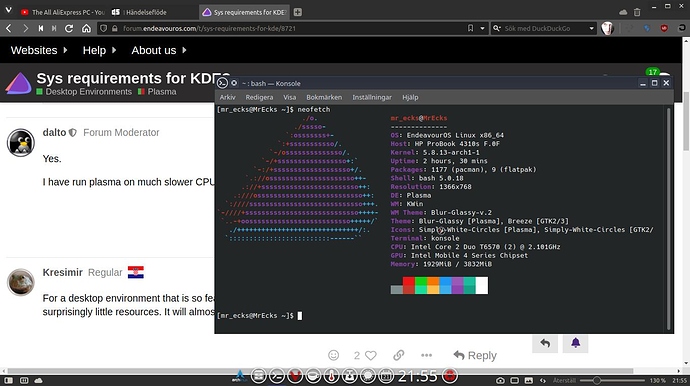Bookmark this page in the address bar

[x=470, y=28]
